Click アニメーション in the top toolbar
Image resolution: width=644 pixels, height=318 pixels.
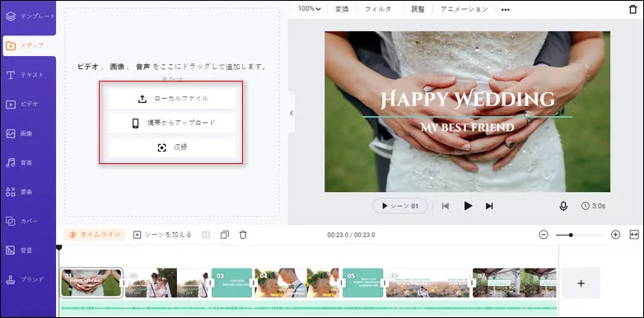[x=464, y=9]
